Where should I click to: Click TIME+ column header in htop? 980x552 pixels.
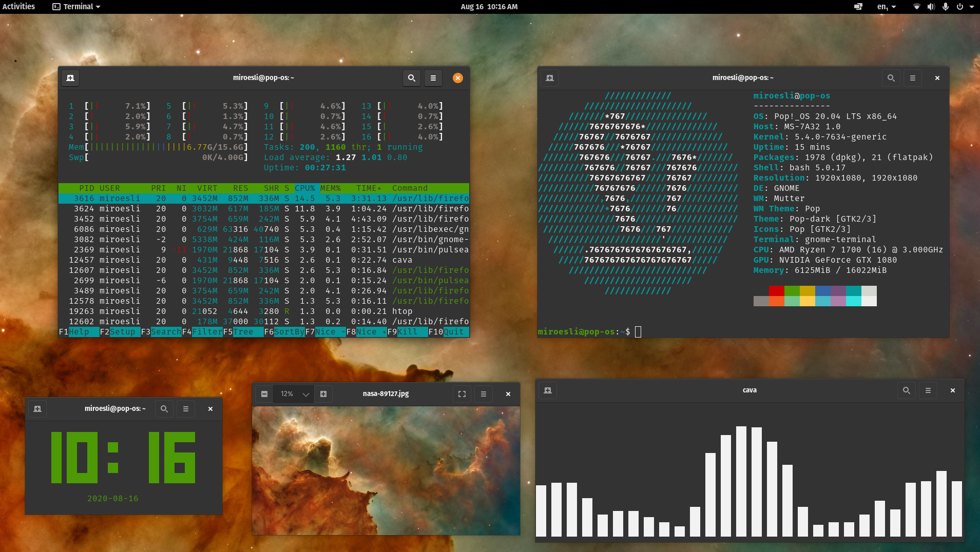(x=369, y=188)
